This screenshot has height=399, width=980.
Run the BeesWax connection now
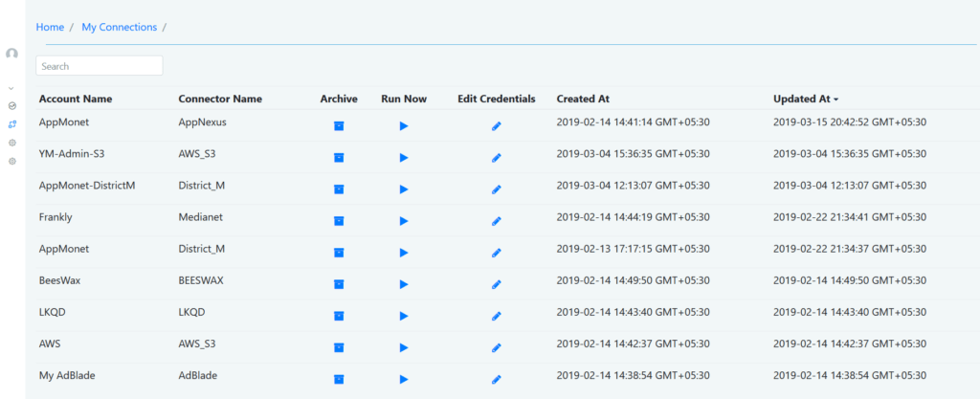(x=404, y=284)
